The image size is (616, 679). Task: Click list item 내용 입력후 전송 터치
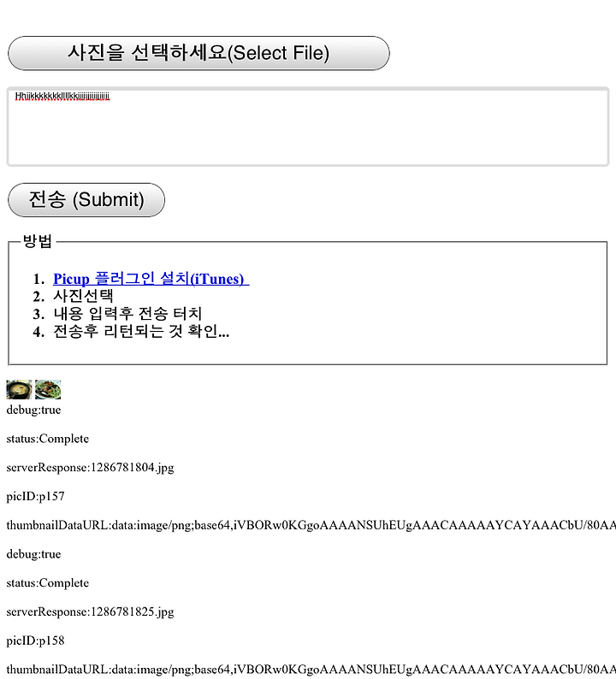tap(127, 314)
